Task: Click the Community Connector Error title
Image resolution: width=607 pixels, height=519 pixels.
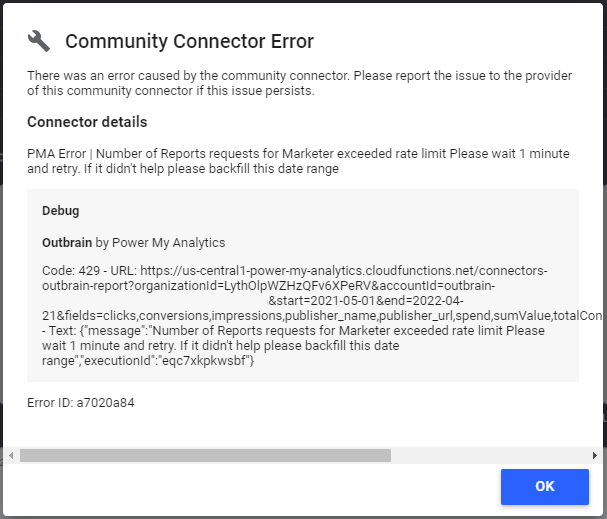Action: point(189,41)
